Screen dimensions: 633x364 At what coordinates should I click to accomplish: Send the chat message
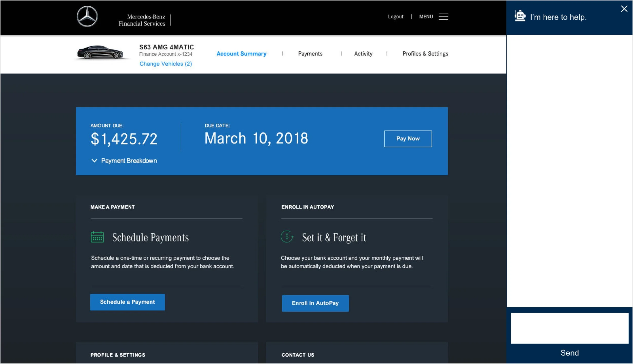tap(570, 353)
